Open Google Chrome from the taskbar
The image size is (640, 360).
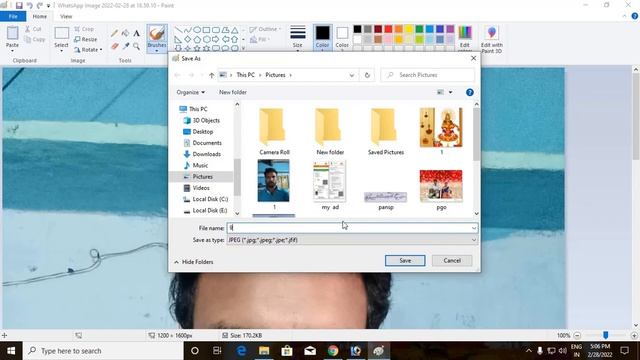333,351
